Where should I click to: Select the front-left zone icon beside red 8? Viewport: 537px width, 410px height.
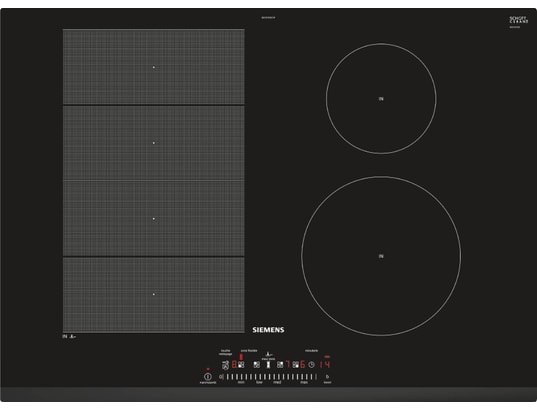tap(241, 364)
